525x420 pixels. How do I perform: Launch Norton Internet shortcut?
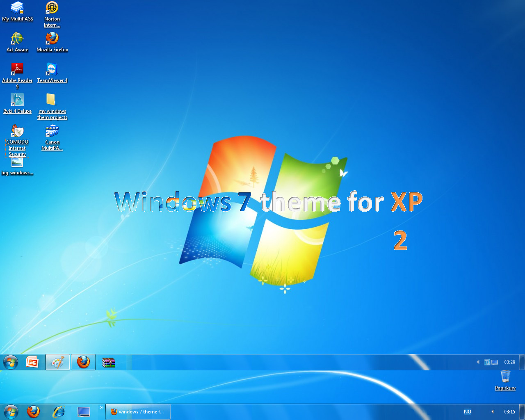[x=52, y=7]
